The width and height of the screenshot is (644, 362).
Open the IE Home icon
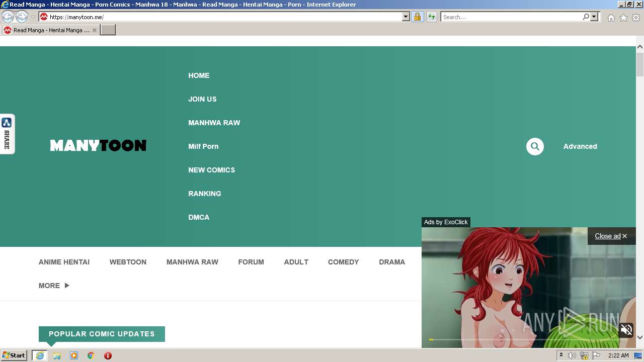click(611, 18)
